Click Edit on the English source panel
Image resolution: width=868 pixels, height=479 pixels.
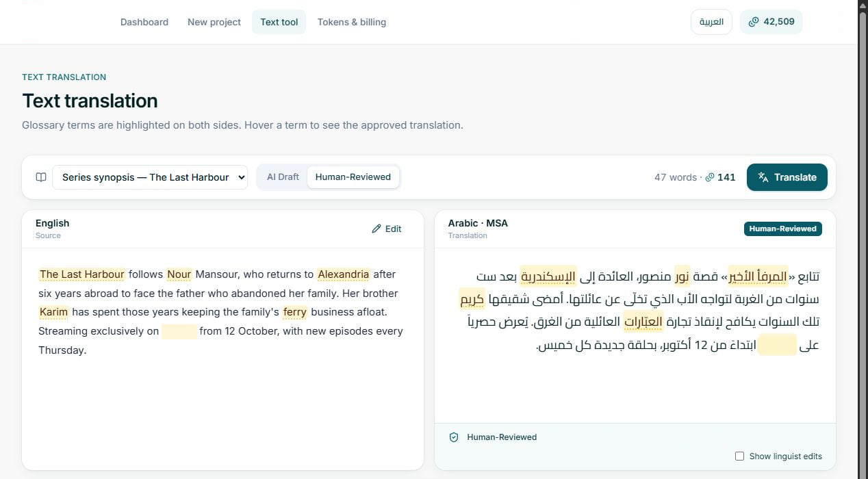tap(387, 229)
